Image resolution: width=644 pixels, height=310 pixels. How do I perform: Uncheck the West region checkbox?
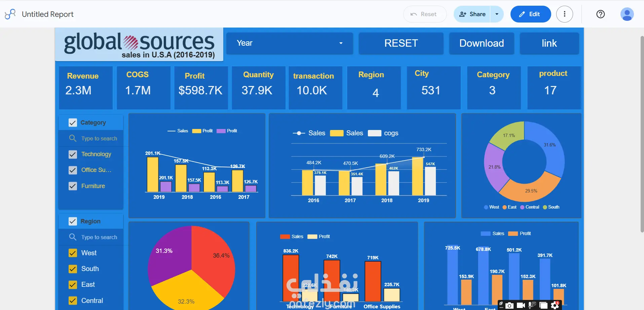click(x=73, y=253)
